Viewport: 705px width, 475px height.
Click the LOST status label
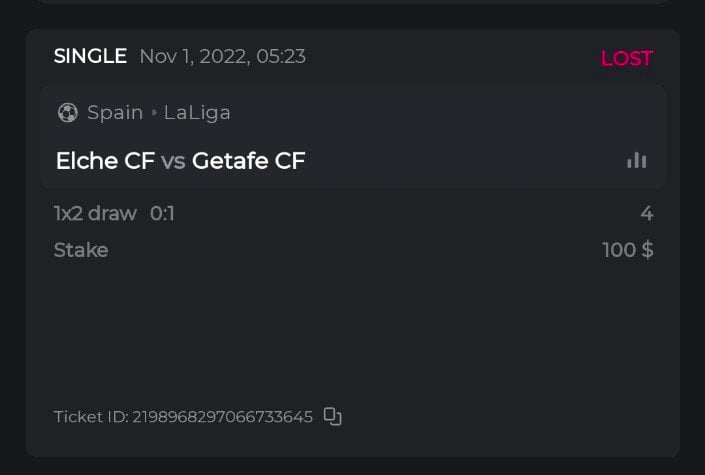coord(626,58)
